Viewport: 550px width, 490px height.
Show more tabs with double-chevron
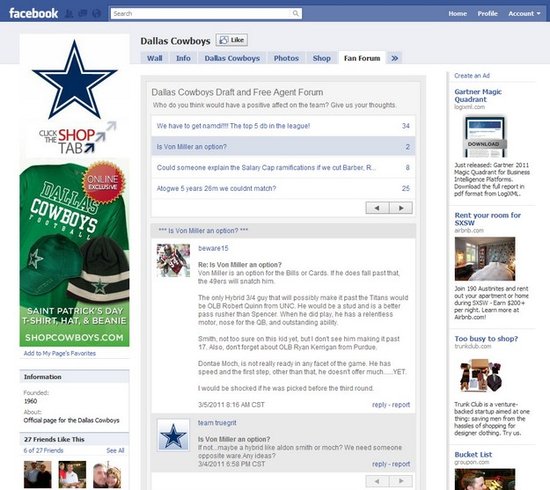coord(394,58)
